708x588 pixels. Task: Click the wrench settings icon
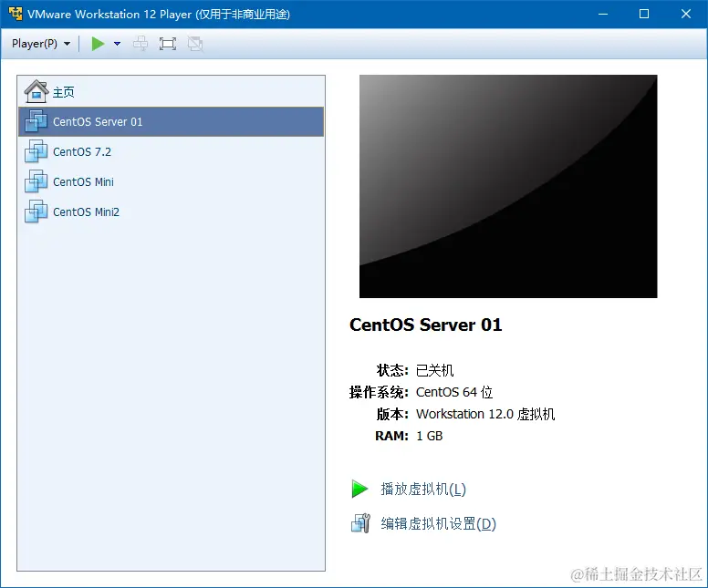pyautogui.click(x=360, y=523)
